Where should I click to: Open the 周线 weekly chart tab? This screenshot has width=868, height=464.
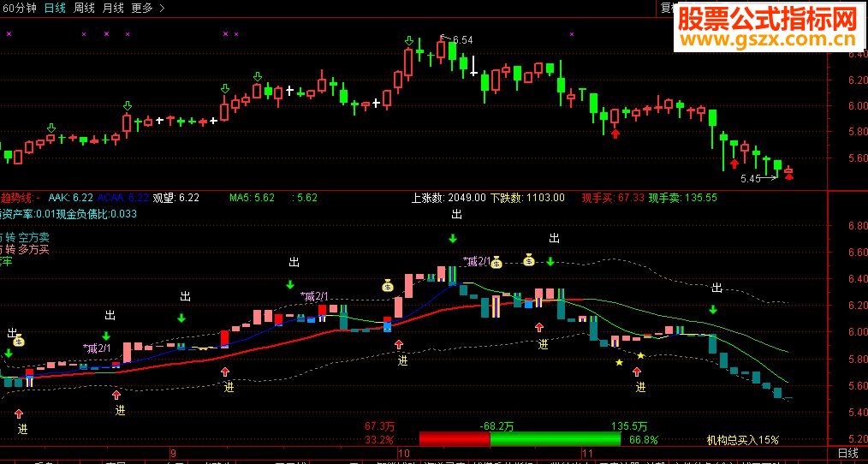coord(84,8)
